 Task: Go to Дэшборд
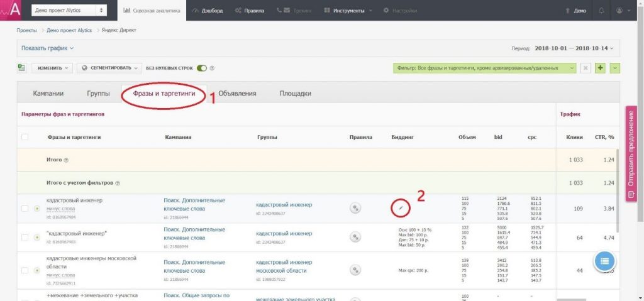tap(208, 11)
